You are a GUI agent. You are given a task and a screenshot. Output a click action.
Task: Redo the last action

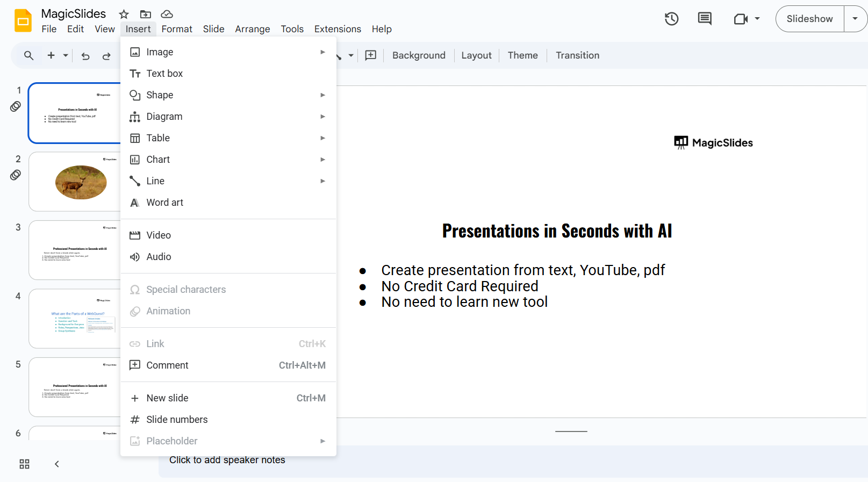[x=106, y=56]
